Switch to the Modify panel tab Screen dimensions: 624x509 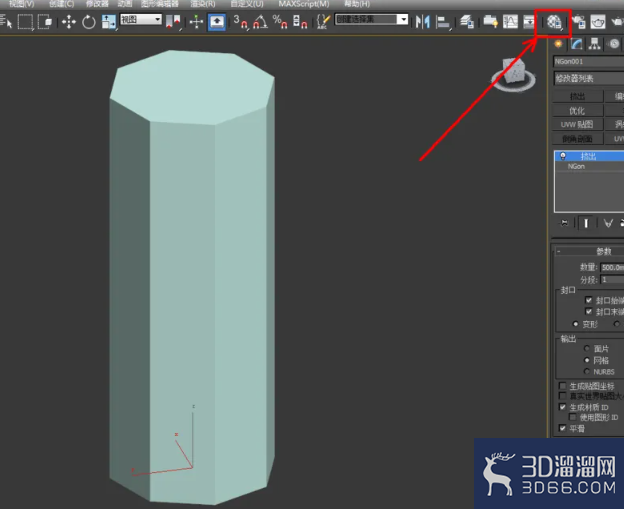click(576, 44)
